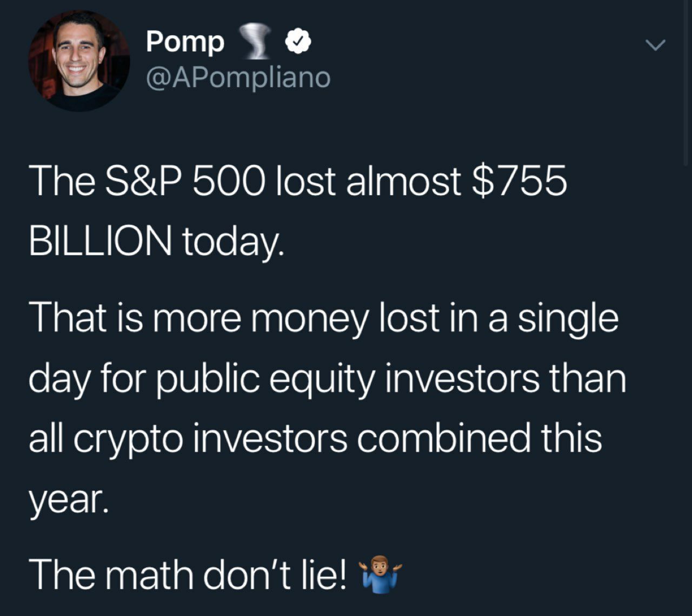This screenshot has width=692, height=616.
Task: Open Pomp's profile avatar photo
Action: click(x=79, y=61)
